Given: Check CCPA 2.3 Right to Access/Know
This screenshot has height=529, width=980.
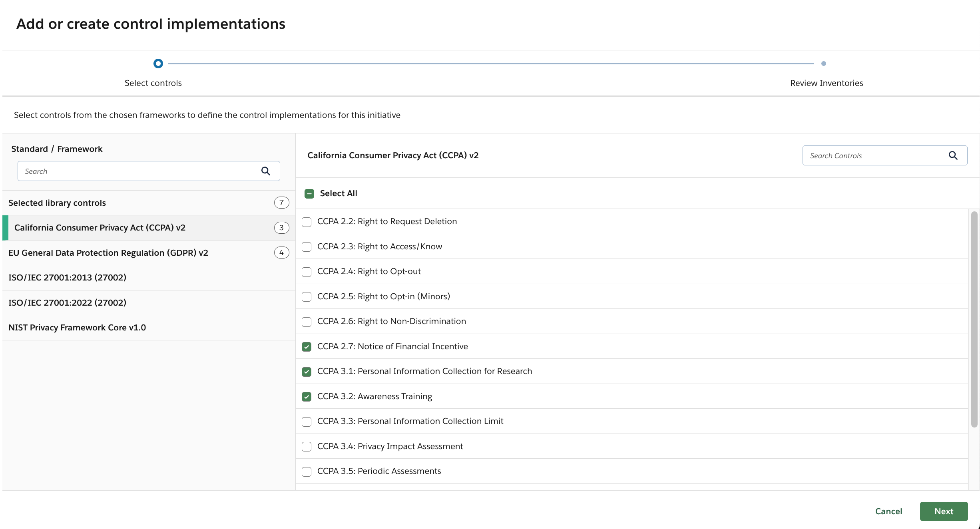Looking at the screenshot, I should click(307, 247).
